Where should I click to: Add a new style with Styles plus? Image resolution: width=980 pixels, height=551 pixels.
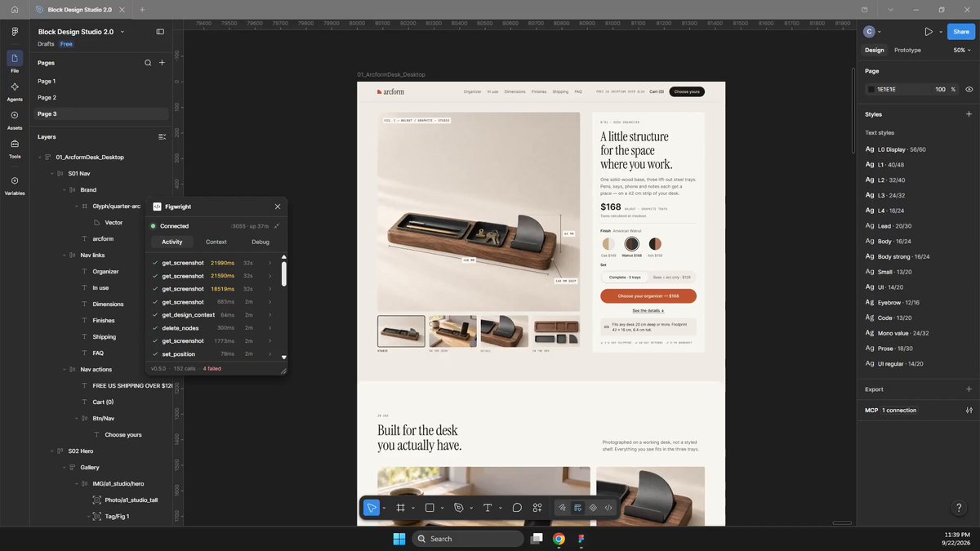[x=969, y=114]
